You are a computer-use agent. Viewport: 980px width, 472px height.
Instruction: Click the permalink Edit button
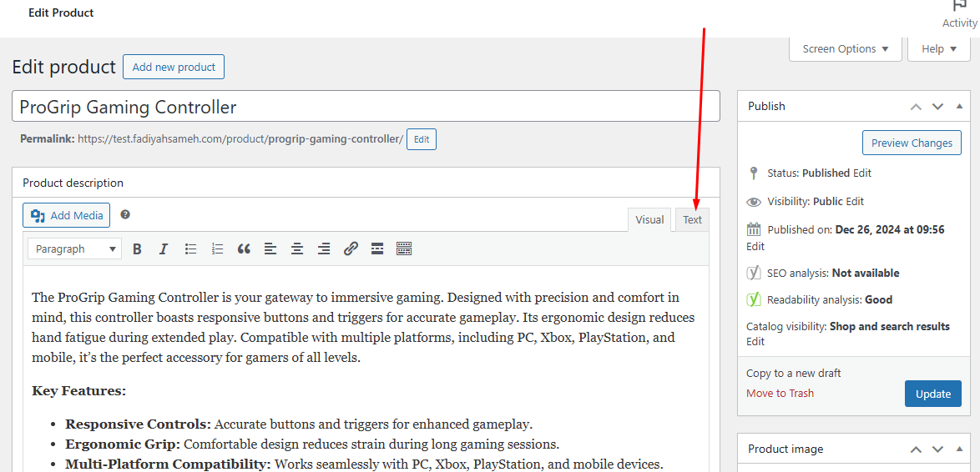click(x=422, y=139)
